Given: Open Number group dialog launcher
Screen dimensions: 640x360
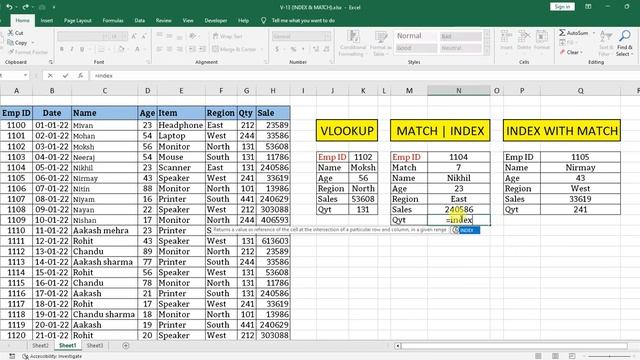Looking at the screenshot, I should (x=331, y=62).
